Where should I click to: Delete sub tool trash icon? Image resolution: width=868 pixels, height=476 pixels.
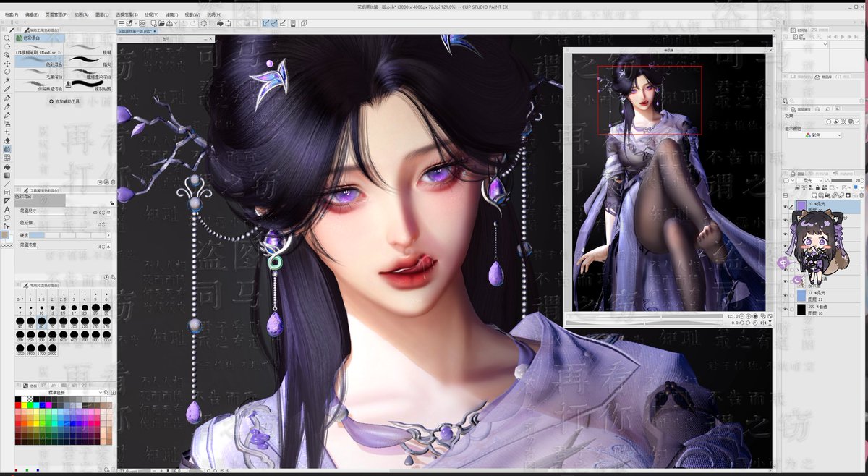coord(114,182)
